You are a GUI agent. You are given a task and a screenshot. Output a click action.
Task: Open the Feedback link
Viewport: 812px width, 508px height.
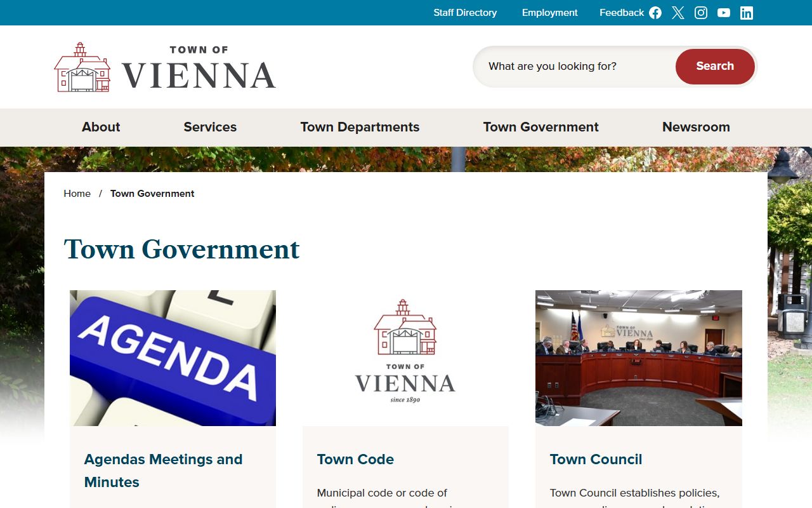pos(622,13)
